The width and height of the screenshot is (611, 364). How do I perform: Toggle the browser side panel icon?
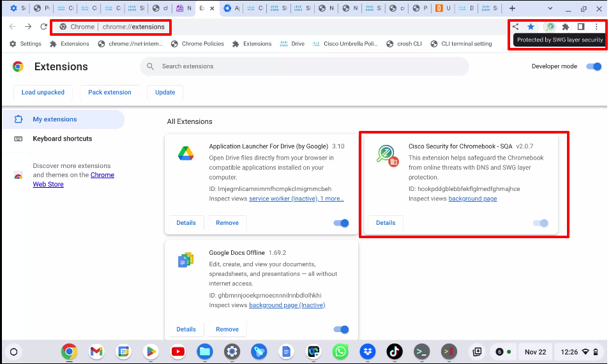click(x=581, y=26)
